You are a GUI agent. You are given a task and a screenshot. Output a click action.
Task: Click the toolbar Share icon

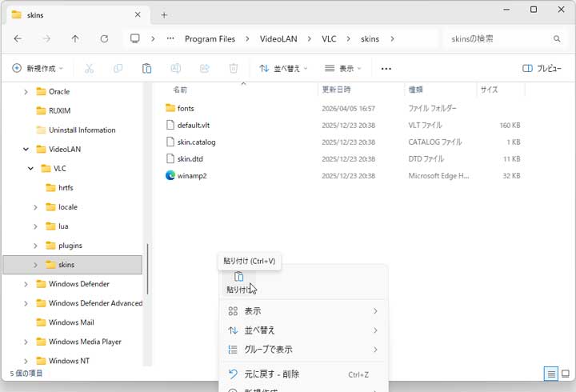pos(204,68)
